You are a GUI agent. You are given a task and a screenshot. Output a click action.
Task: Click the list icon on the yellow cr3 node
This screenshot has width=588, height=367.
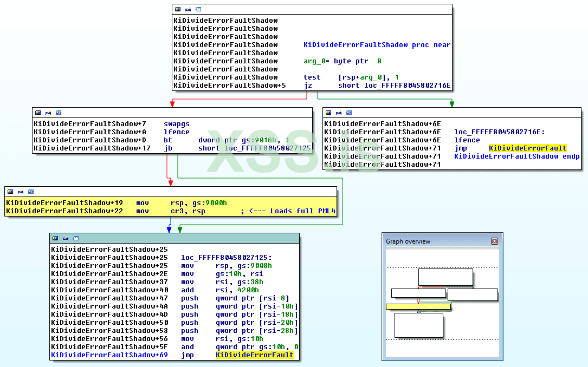click(31, 192)
